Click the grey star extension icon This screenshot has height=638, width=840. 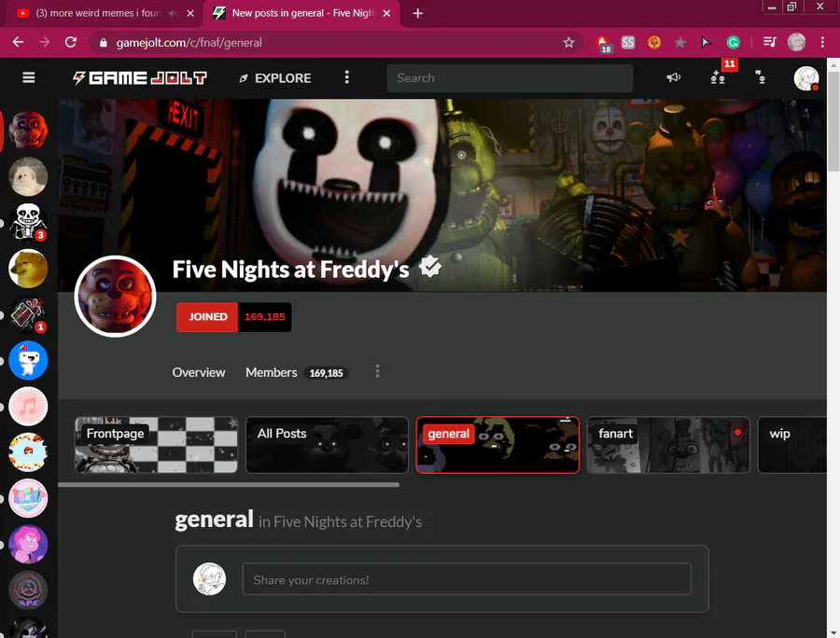[x=680, y=42]
